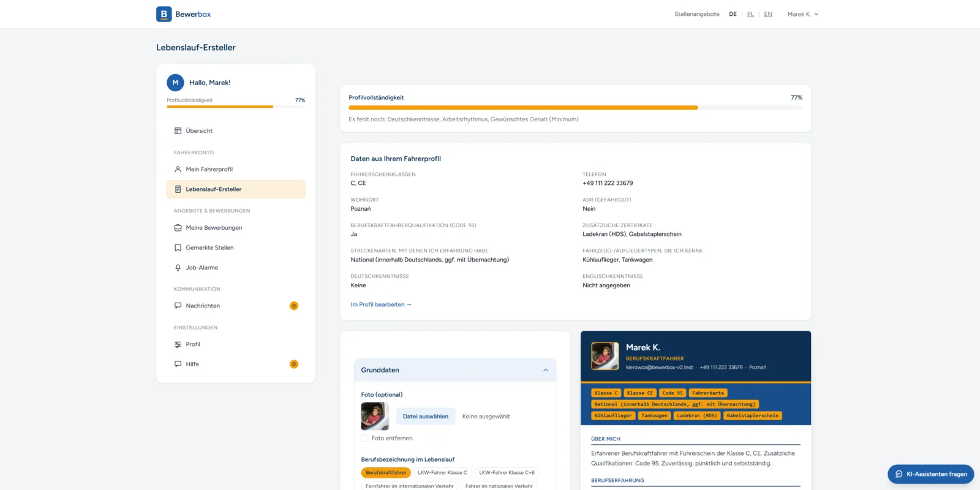Click the Hilfe notification count badge
The height and width of the screenshot is (490, 980).
tap(294, 364)
